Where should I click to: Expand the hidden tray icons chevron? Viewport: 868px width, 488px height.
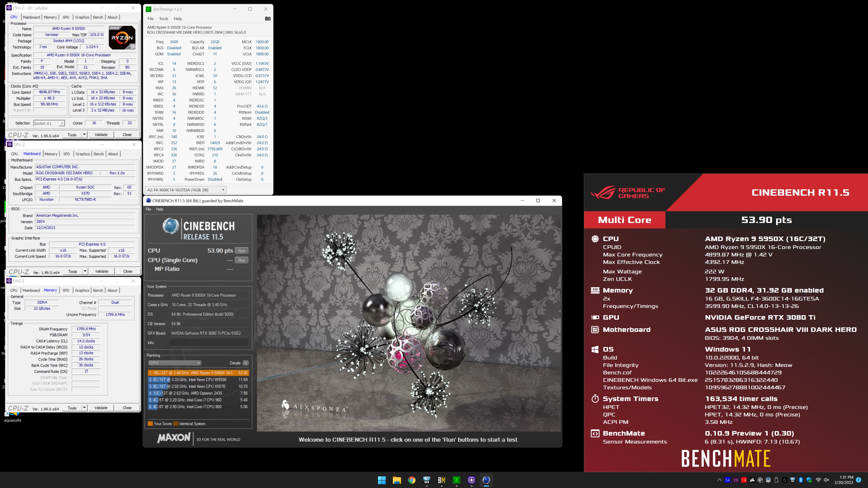(719, 480)
